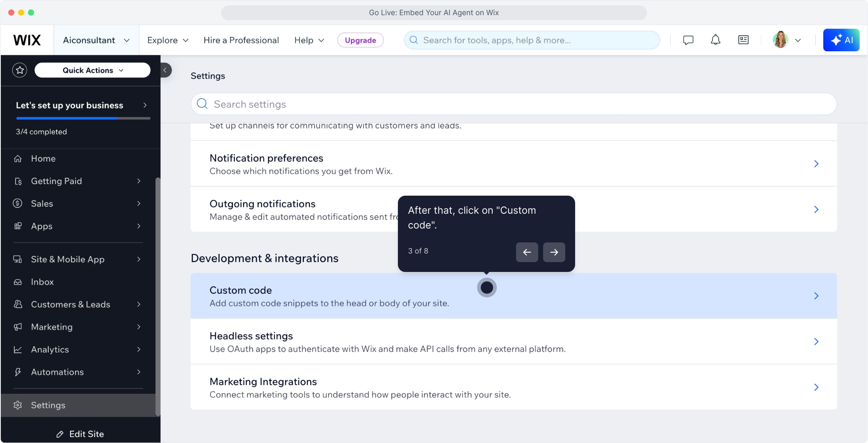This screenshot has width=868, height=443.
Task: Click Edit Site link
Action: click(80, 434)
